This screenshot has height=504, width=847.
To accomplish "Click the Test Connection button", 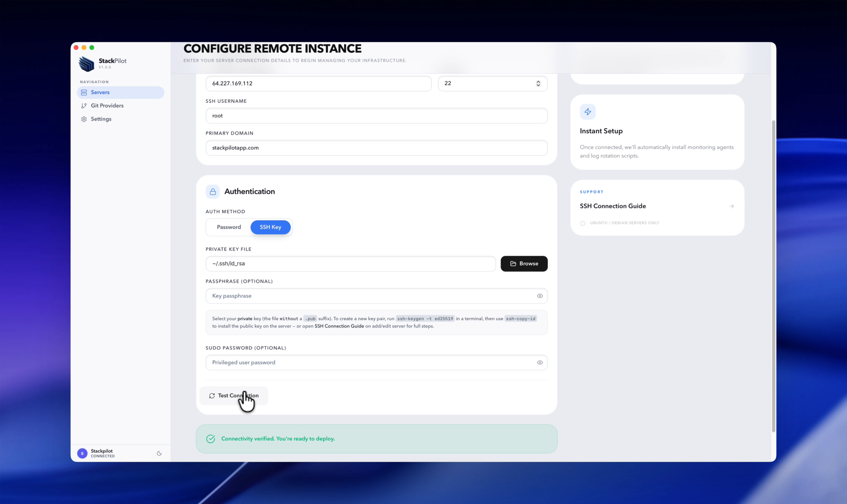I will tap(234, 396).
